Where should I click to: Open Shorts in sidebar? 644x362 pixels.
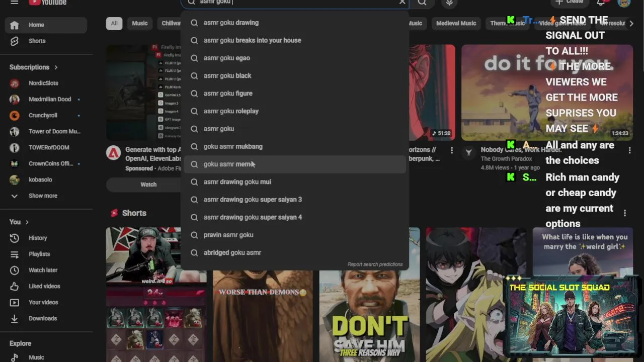[x=46, y=41]
